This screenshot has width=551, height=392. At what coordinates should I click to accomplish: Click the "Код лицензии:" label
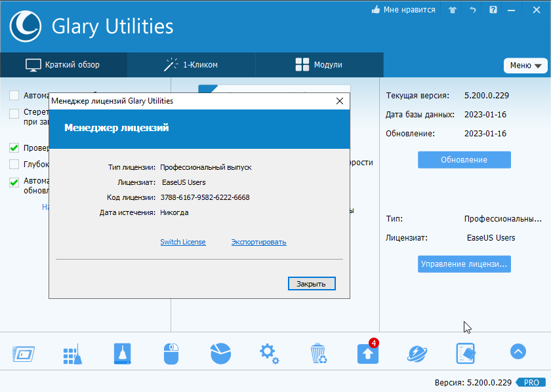131,197
